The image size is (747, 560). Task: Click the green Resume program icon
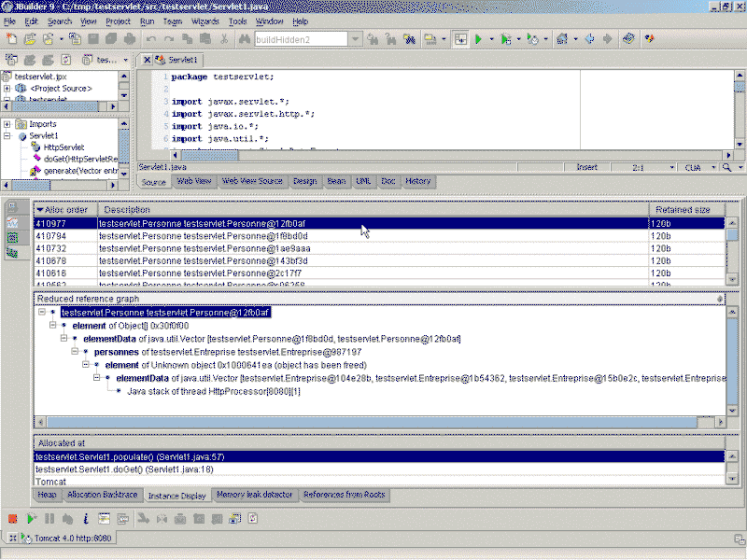(31, 518)
